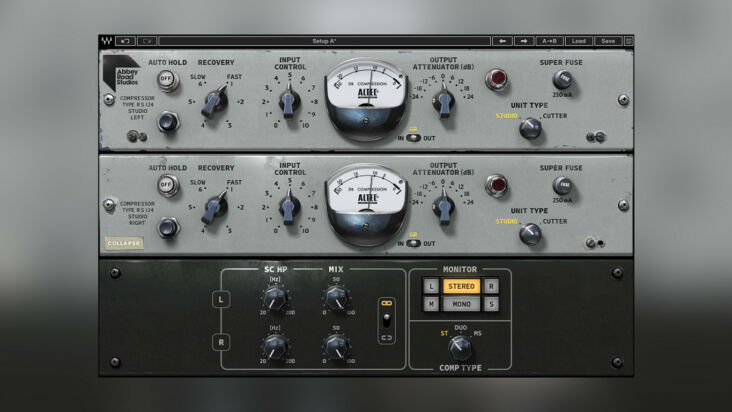The width and height of the screenshot is (732, 412).
Task: Click the Altec compression meter on right unit
Action: click(x=366, y=203)
